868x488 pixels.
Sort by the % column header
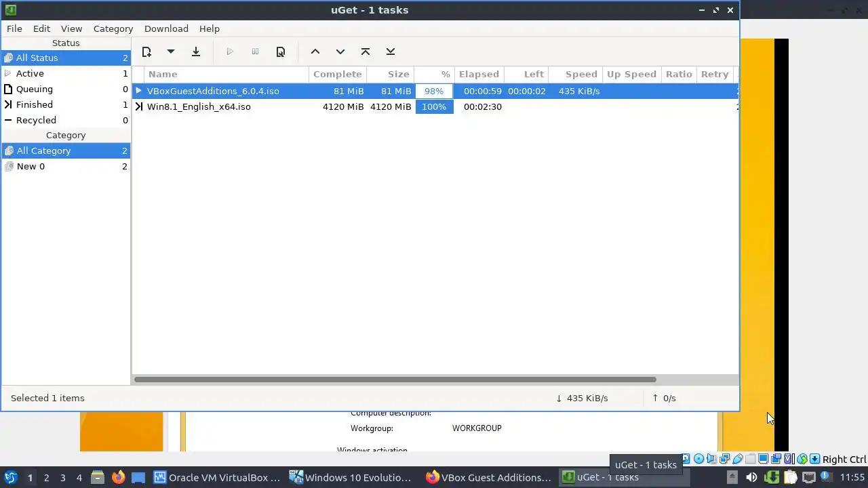point(434,74)
